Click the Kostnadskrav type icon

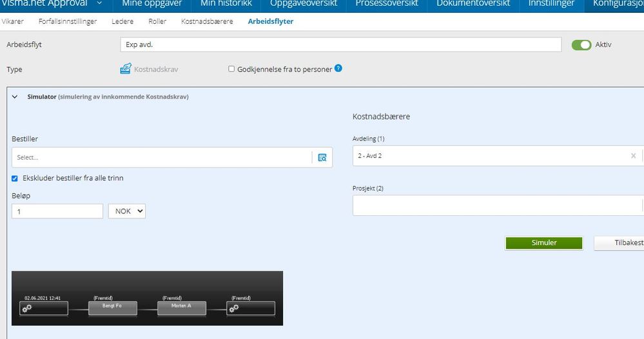[x=126, y=68]
